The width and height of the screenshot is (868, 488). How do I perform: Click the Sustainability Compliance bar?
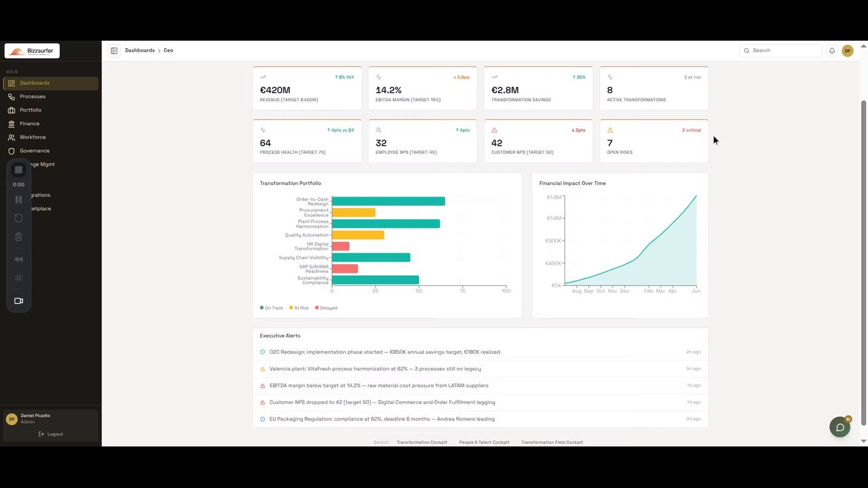click(x=375, y=280)
